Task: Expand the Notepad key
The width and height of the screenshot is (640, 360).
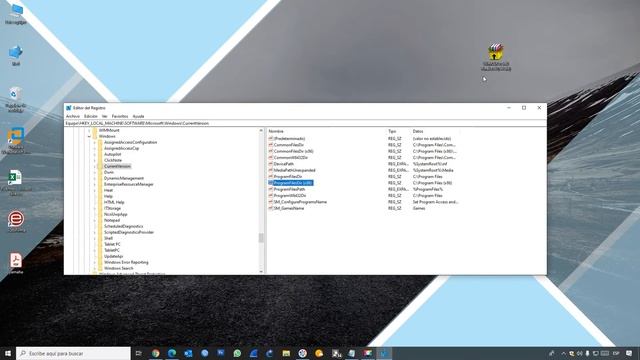Action: [x=95, y=220]
